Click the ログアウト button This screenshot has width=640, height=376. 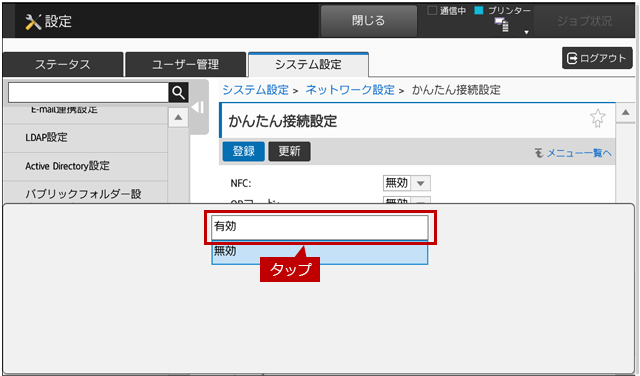pos(597,58)
